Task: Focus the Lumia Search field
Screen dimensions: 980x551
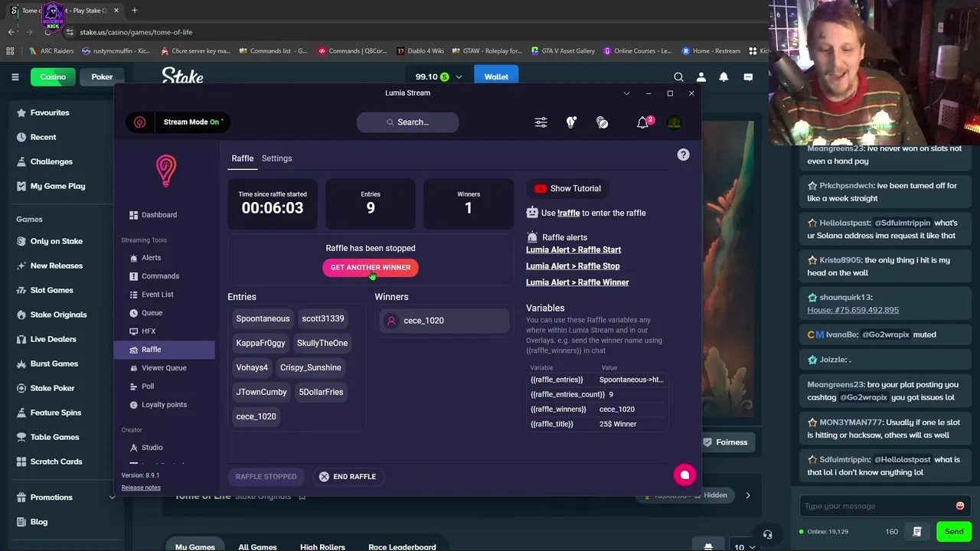Action: tap(407, 122)
